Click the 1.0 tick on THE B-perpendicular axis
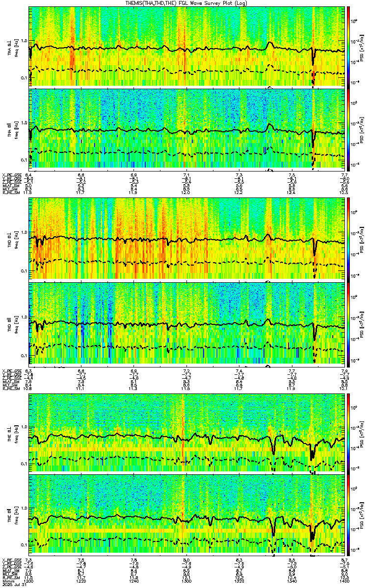The height and width of the screenshot is (588, 368). coord(24,426)
